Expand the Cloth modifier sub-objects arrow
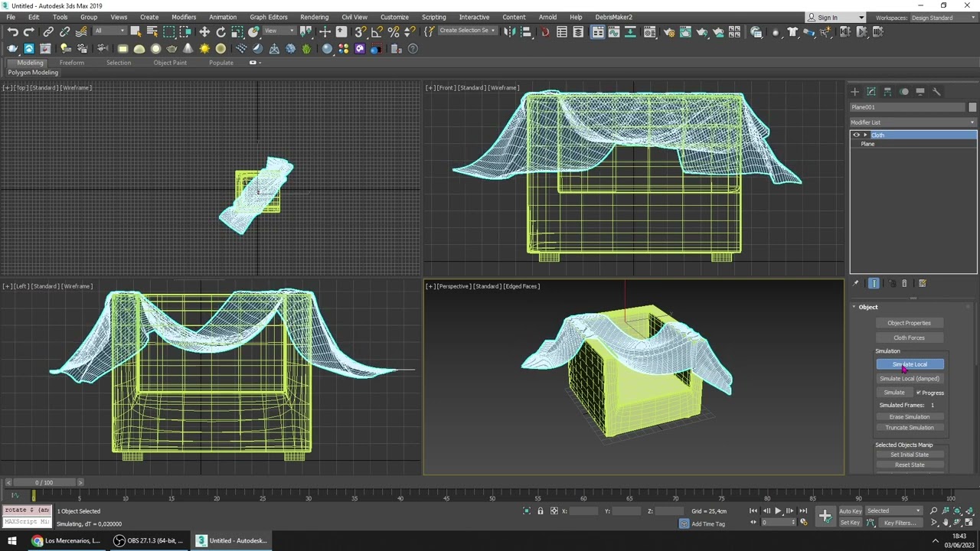This screenshot has height=551, width=980. pyautogui.click(x=866, y=135)
